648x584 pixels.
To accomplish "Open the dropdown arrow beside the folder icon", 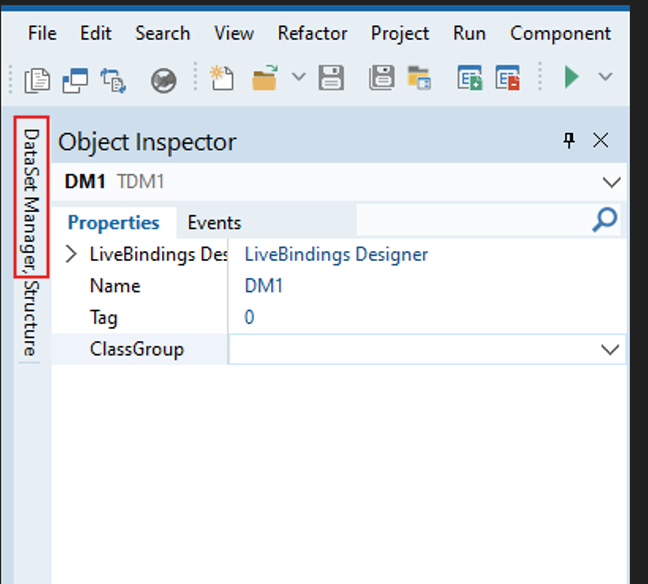I will [x=298, y=78].
